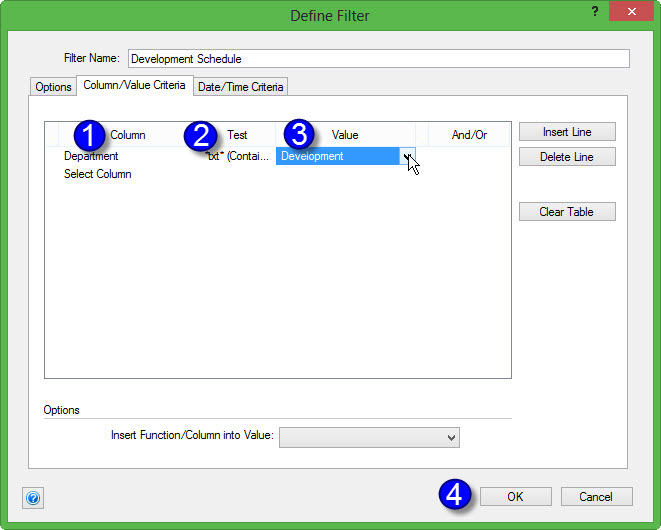Select the Department column cell
The height and width of the screenshot is (530, 661).
[91, 156]
